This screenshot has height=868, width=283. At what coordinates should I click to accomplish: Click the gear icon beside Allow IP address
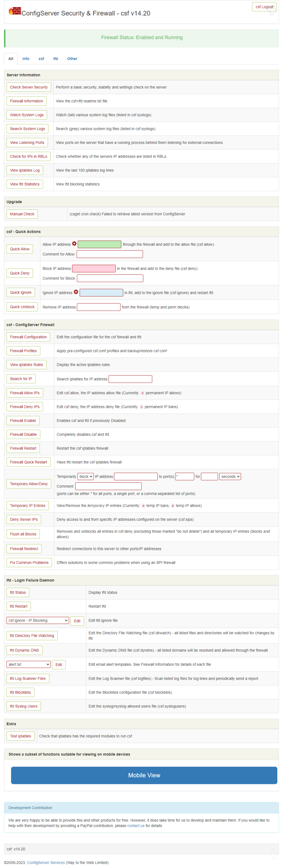pos(74,244)
